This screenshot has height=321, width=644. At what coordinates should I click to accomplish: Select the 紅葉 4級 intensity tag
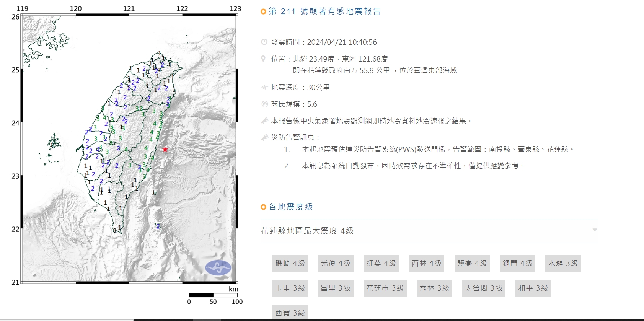pos(381,263)
